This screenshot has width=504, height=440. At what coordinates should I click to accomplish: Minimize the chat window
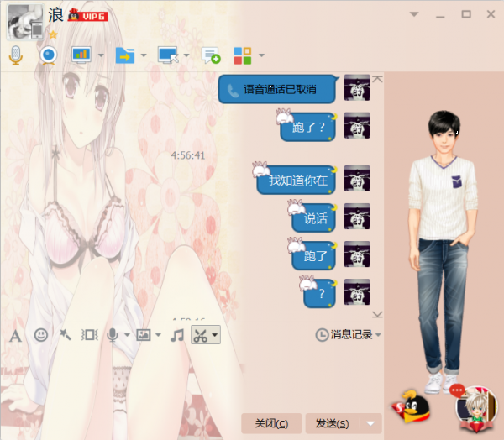pyautogui.click(x=440, y=15)
